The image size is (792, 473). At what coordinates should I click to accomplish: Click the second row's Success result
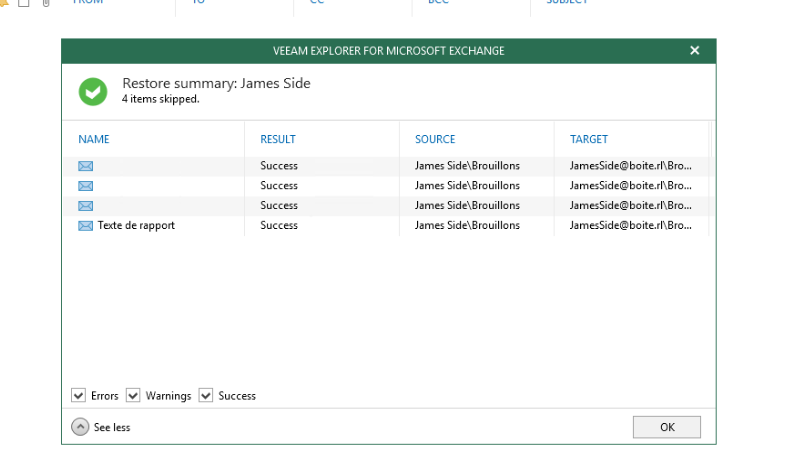click(x=279, y=186)
